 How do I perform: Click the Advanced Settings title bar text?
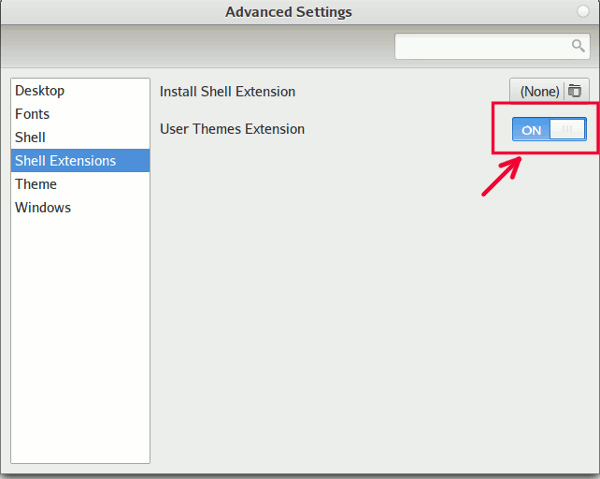(x=288, y=12)
